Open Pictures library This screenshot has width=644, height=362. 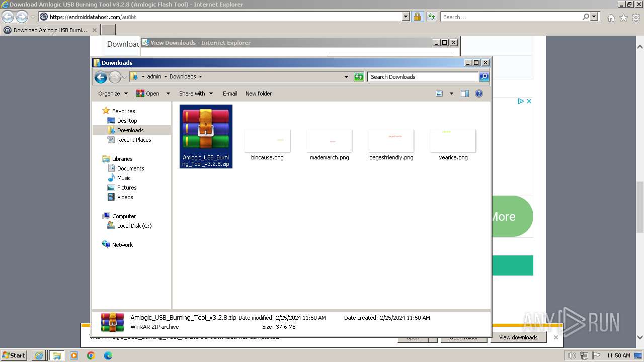[x=127, y=188]
